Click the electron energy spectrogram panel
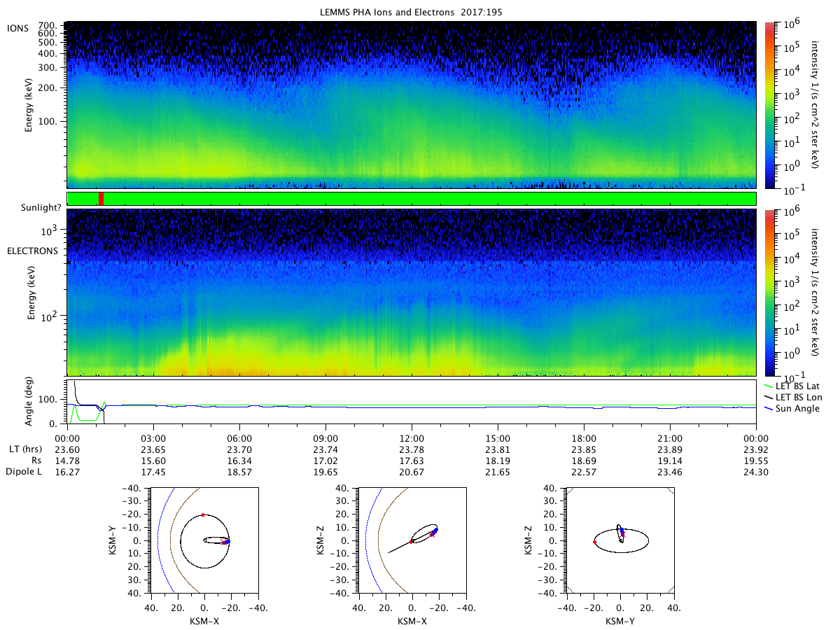 point(412,293)
